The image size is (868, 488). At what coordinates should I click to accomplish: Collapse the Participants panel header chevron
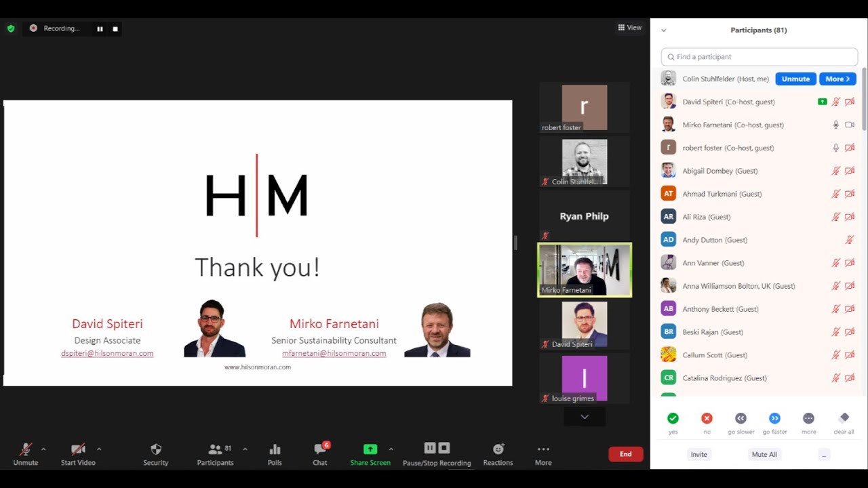pos(663,30)
